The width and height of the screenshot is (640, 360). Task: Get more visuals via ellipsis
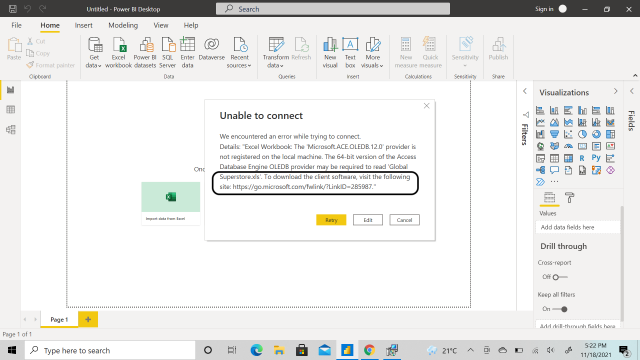point(554,182)
